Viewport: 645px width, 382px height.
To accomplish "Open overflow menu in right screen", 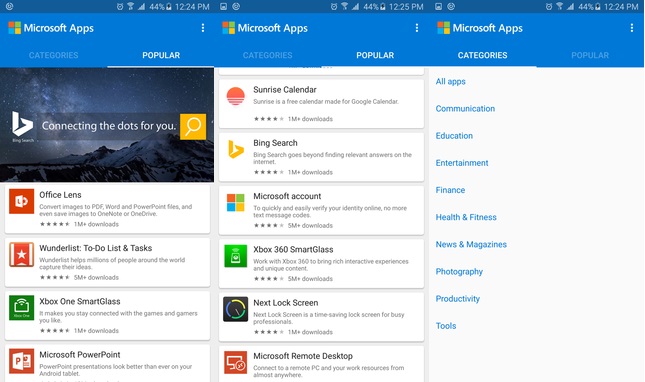I will pos(632,28).
